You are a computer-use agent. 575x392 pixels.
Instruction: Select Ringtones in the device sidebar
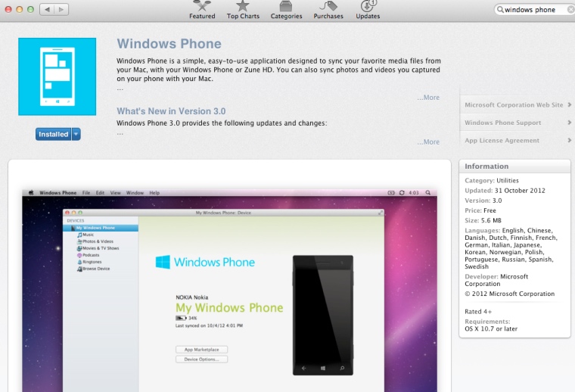tap(89, 262)
